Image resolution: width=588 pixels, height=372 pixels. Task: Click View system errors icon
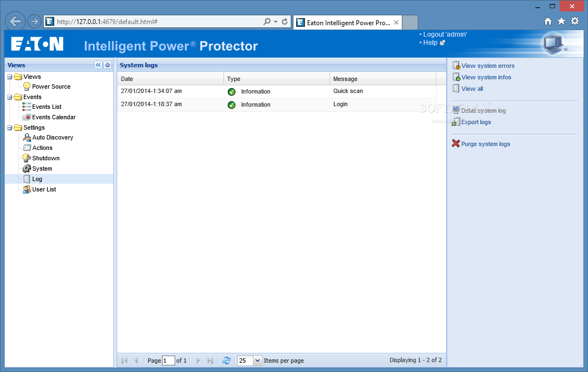pos(456,66)
